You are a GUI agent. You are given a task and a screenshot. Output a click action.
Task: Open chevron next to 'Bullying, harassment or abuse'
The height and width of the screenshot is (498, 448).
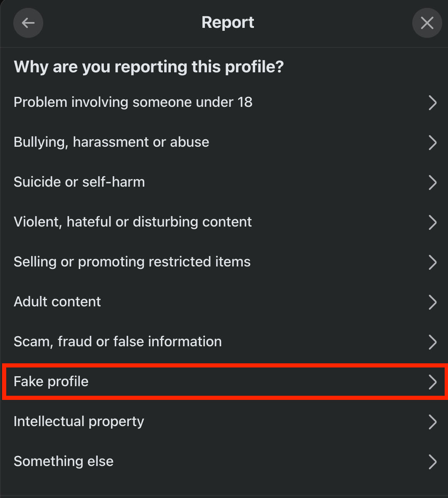433,143
